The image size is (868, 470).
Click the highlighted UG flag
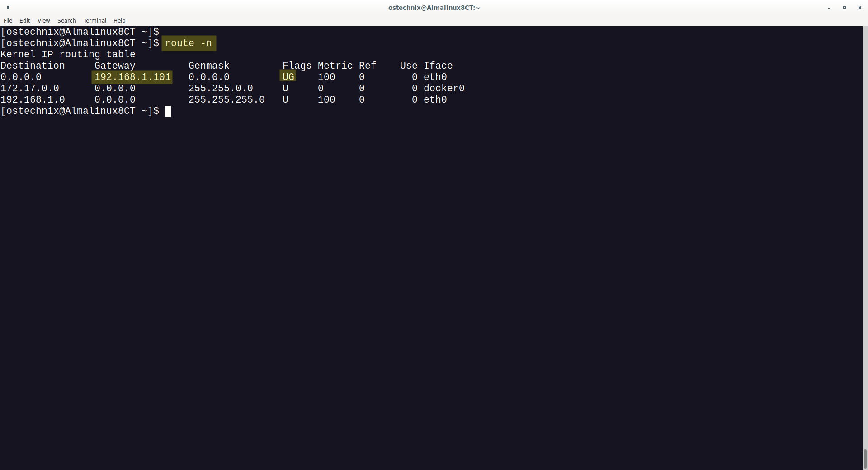coord(288,77)
